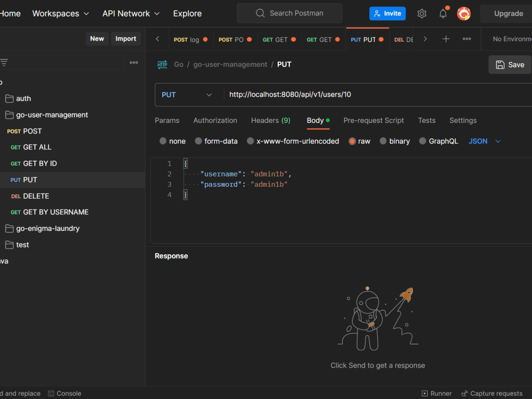Focus the request URL field
The width and height of the screenshot is (532, 399).
click(x=378, y=95)
